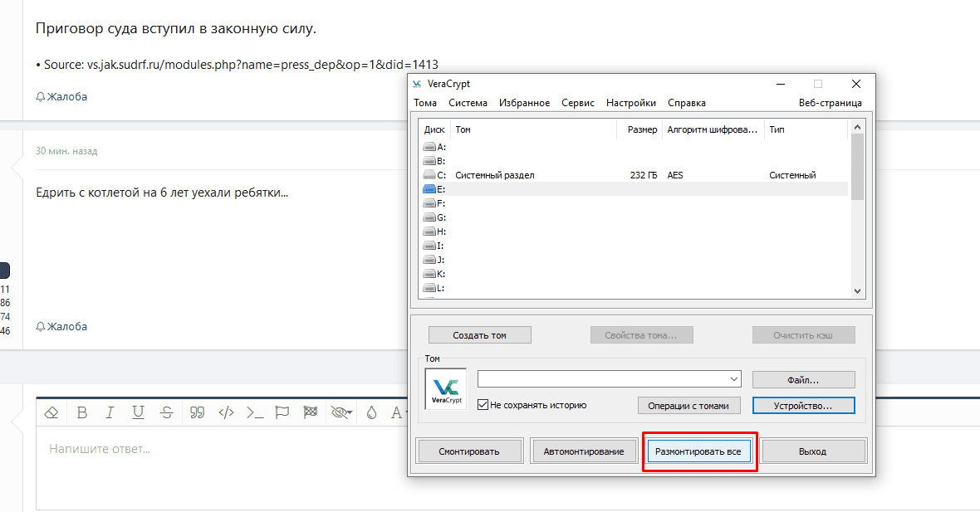Click the Операции с томами button

(x=688, y=406)
